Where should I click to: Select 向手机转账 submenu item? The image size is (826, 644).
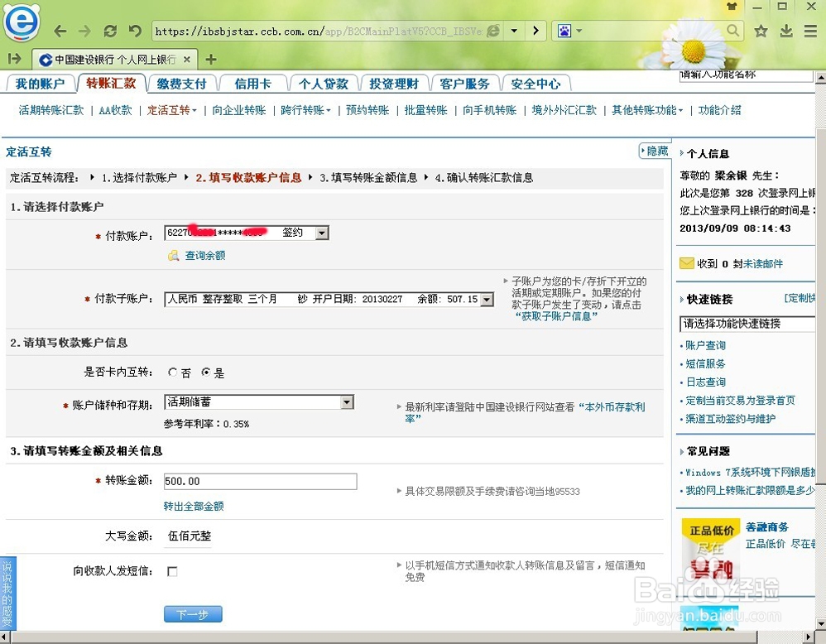(x=489, y=110)
